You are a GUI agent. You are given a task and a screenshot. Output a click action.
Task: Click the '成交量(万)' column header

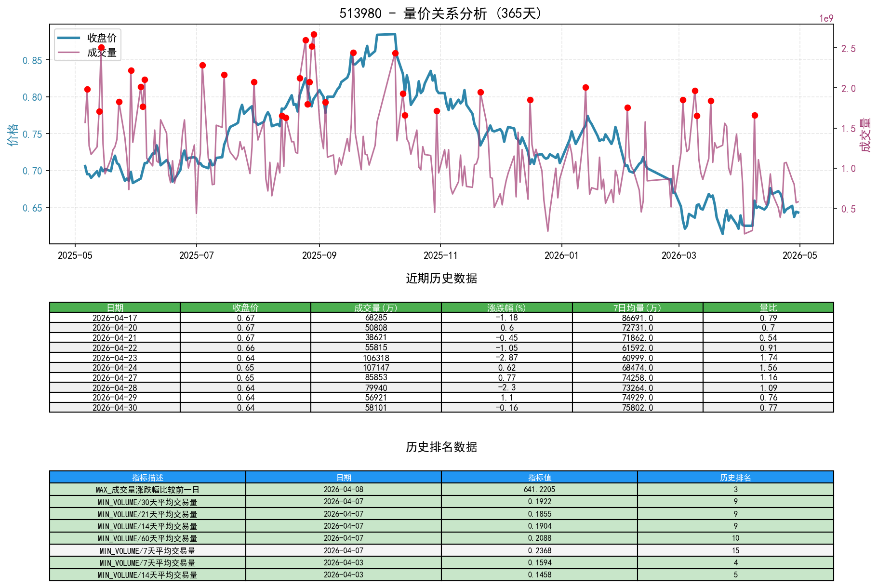point(376,307)
